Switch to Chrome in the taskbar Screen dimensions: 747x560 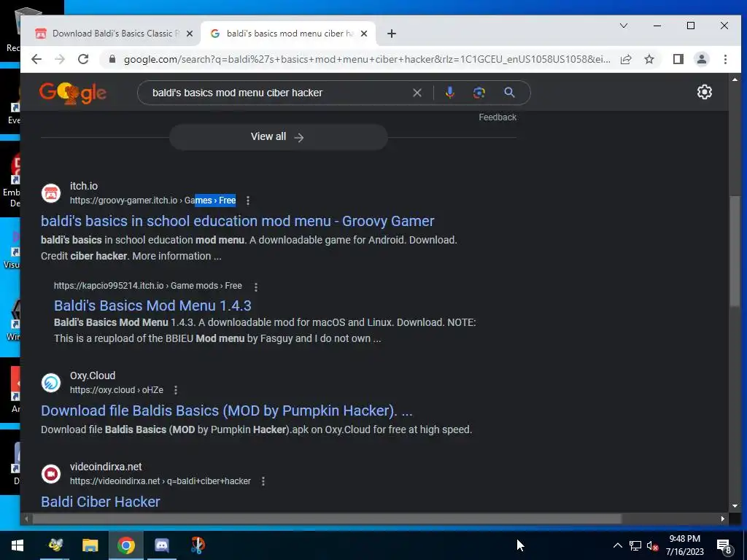click(126, 545)
